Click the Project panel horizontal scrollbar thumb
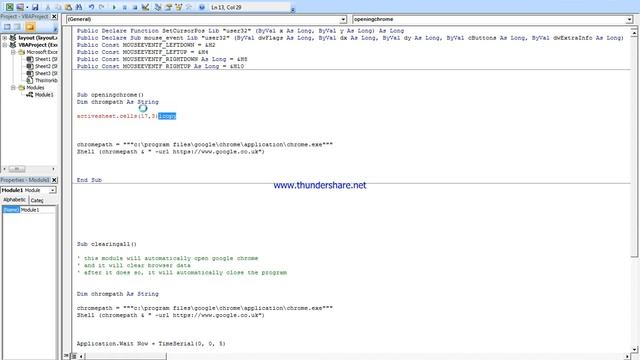This screenshot has height=360, width=640. [17, 169]
